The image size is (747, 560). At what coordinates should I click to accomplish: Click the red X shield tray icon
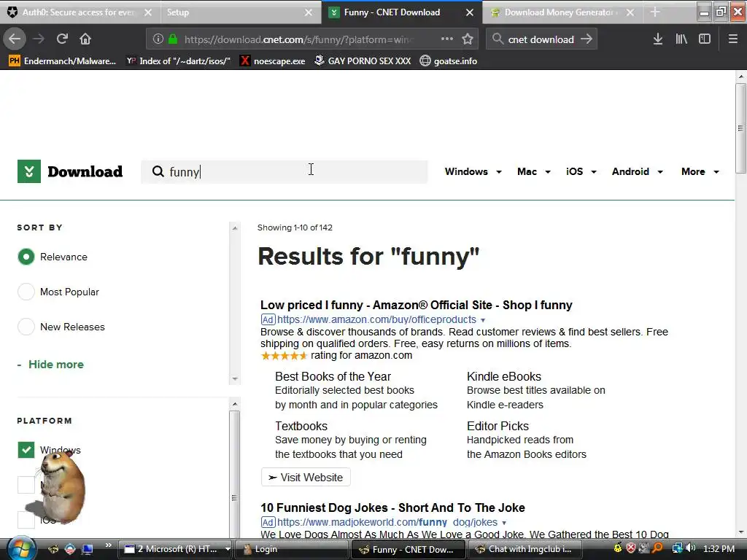pos(631,548)
